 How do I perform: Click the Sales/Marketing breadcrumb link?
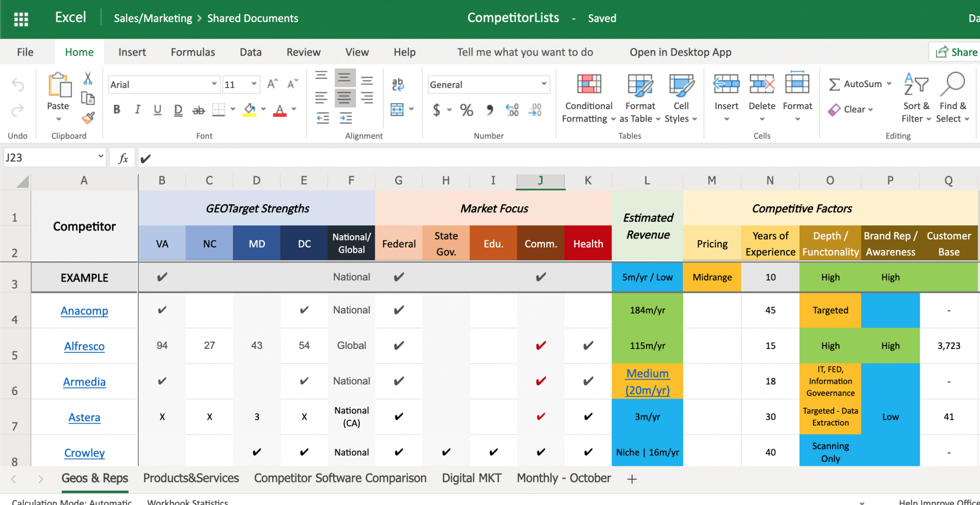(153, 18)
